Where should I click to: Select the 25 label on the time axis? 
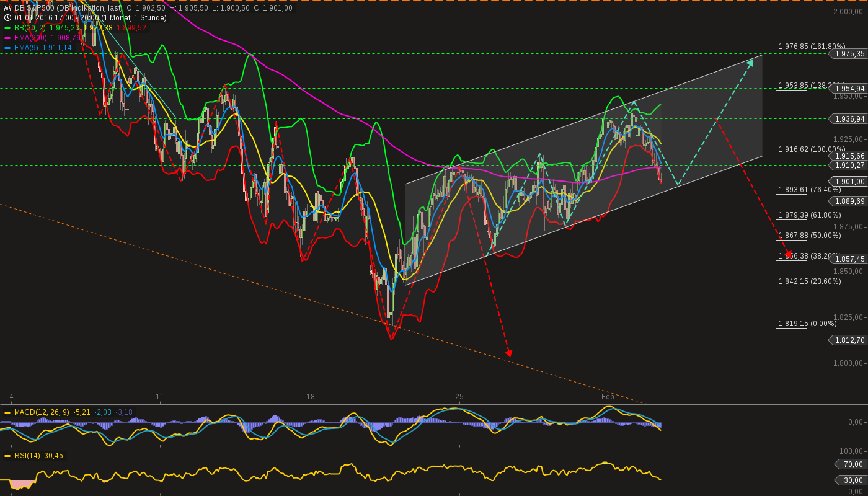(x=459, y=396)
